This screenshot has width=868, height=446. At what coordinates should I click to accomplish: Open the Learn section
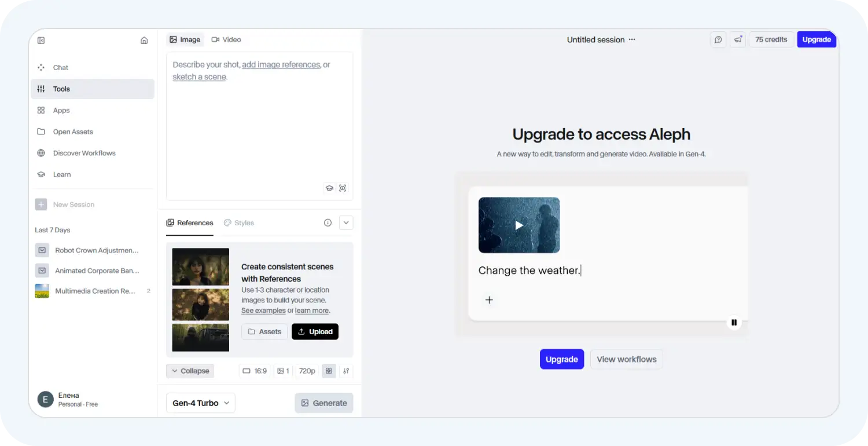pos(93,175)
